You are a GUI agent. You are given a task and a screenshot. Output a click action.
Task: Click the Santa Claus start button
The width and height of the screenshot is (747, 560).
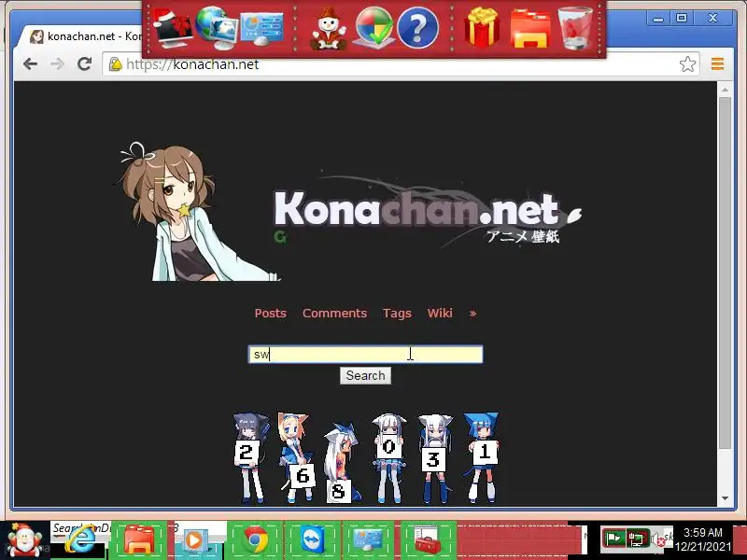24,540
